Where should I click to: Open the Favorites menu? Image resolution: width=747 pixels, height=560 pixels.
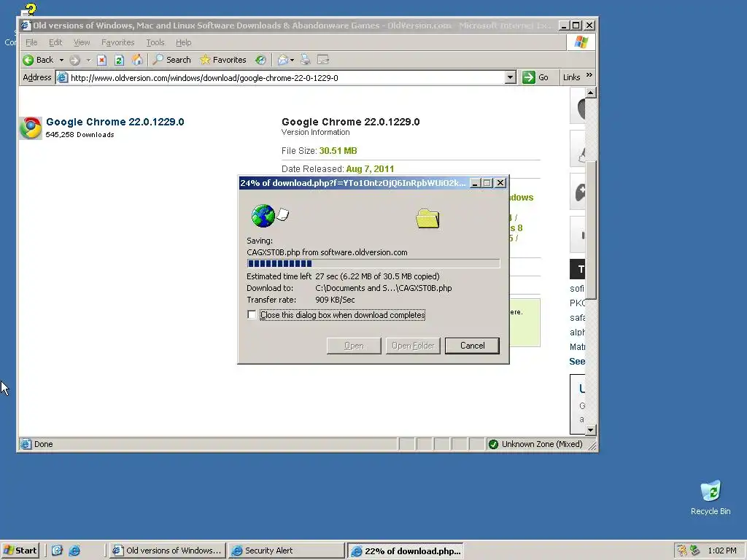coord(117,42)
